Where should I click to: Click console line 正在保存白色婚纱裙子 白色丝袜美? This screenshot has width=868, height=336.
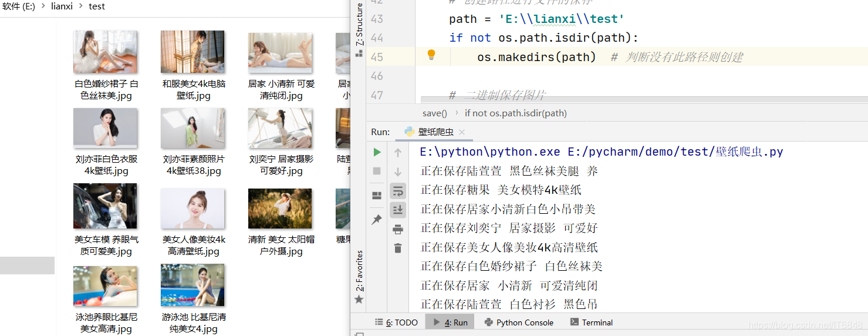512,266
